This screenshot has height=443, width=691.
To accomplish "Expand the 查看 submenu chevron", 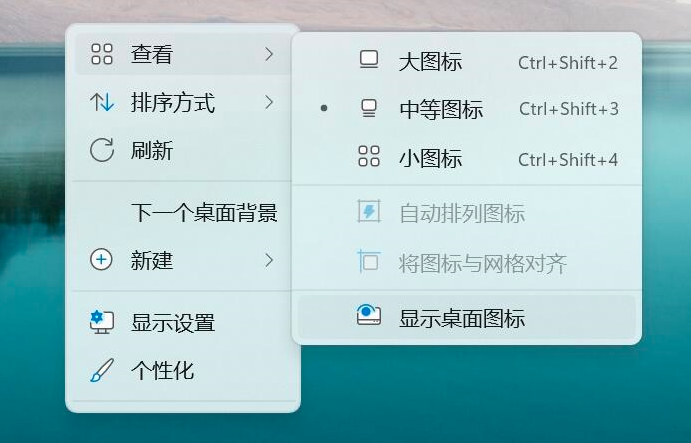I will [x=269, y=54].
